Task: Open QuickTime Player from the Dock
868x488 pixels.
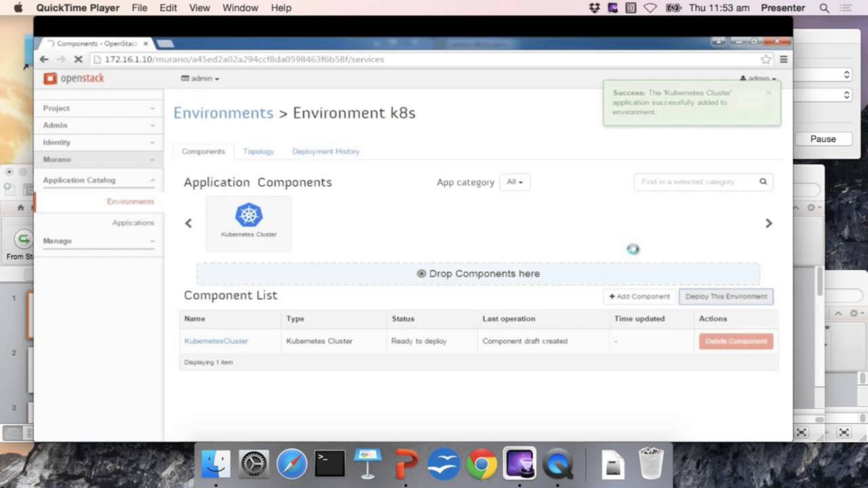Action: pyautogui.click(x=557, y=464)
